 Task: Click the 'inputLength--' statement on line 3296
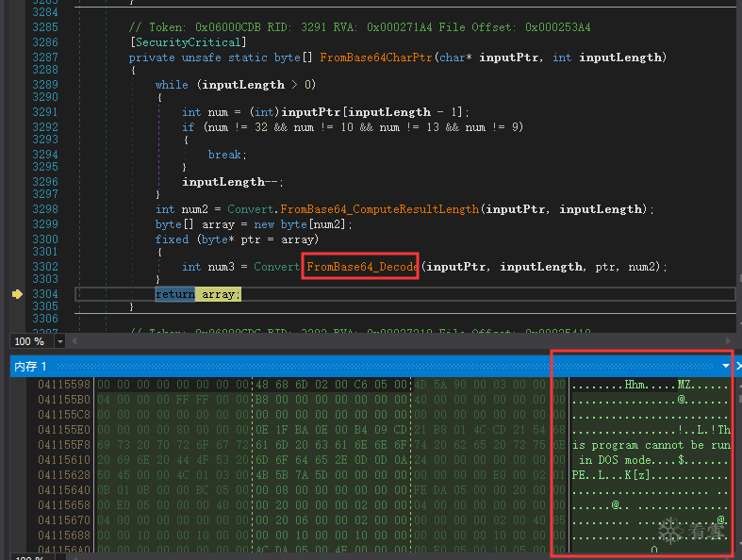click(232, 182)
